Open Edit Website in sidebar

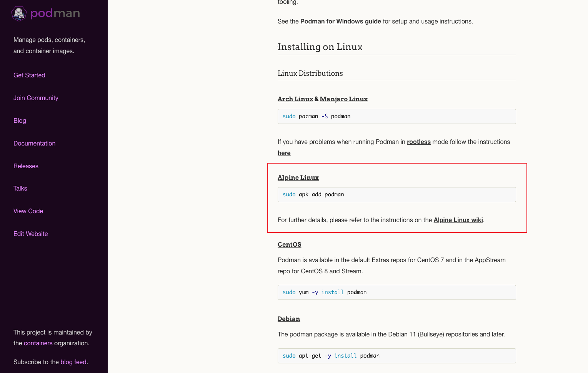(30, 234)
